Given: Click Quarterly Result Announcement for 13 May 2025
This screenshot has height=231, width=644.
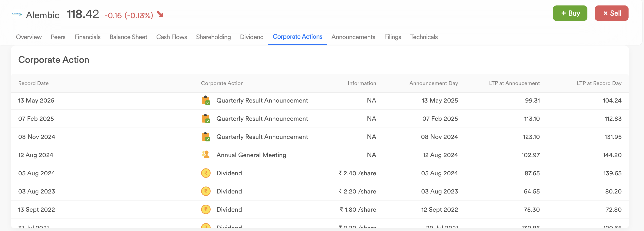Looking at the screenshot, I should click(262, 100).
